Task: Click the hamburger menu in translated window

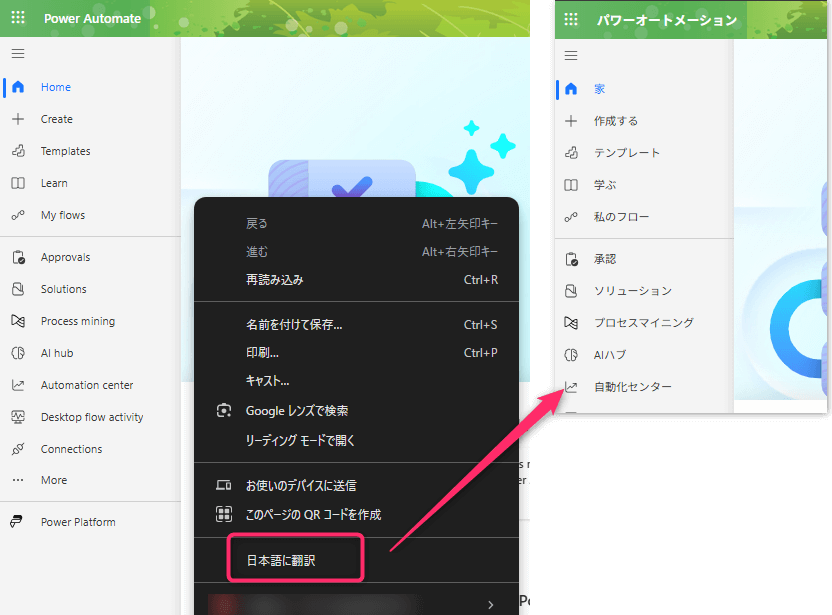Action: coord(571,56)
